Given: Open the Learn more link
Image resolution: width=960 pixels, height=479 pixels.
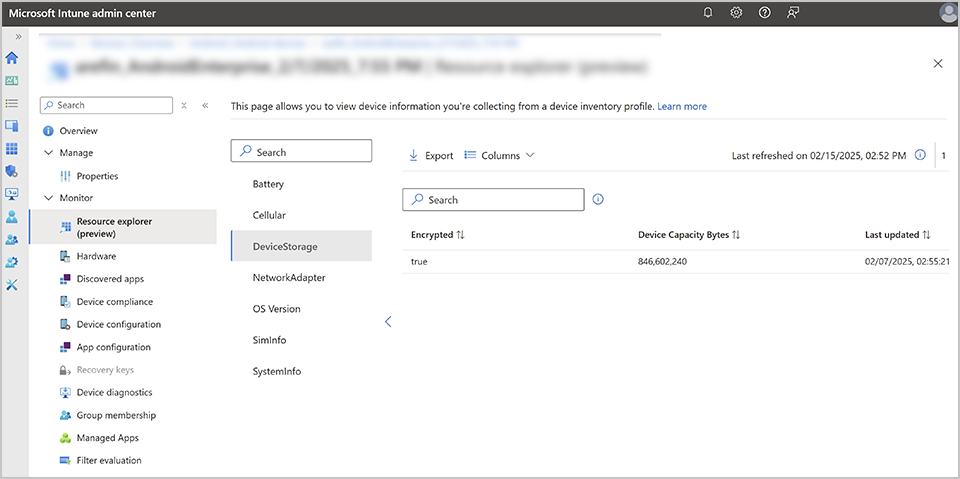Looking at the screenshot, I should pyautogui.click(x=682, y=107).
